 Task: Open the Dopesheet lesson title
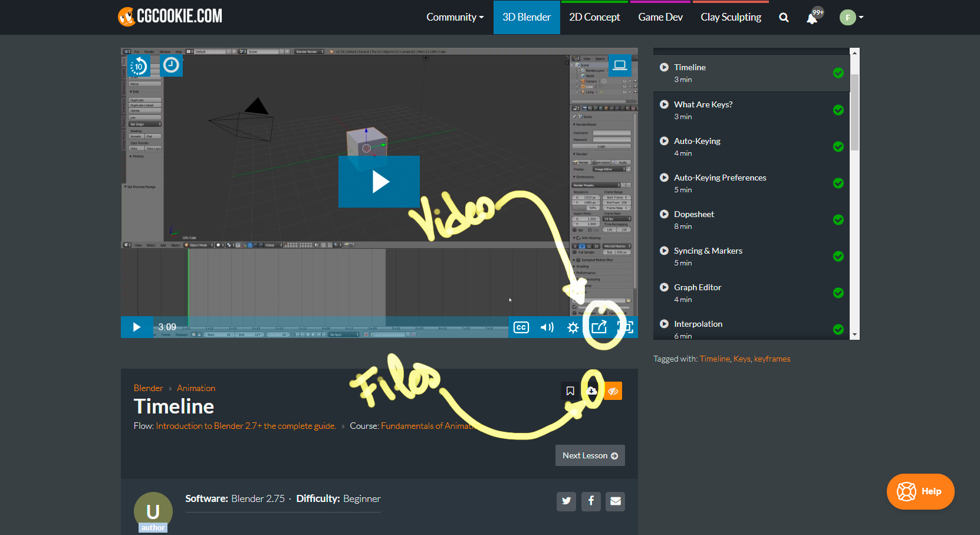click(x=694, y=214)
